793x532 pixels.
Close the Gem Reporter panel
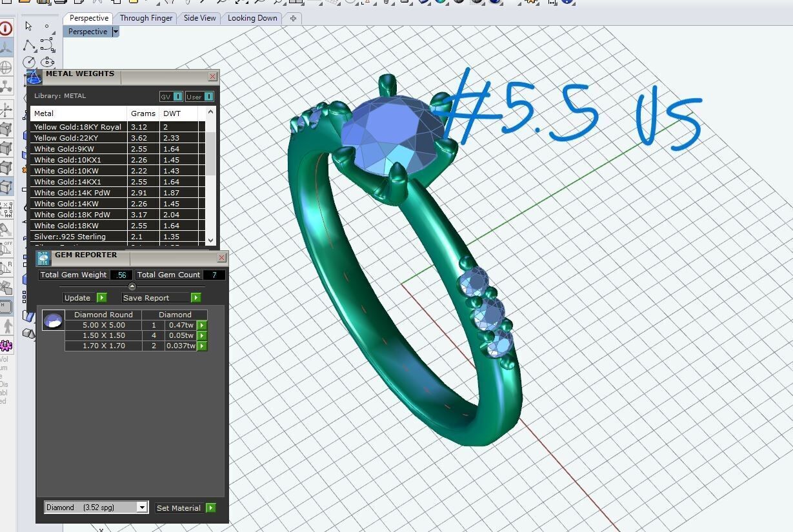[x=221, y=258]
